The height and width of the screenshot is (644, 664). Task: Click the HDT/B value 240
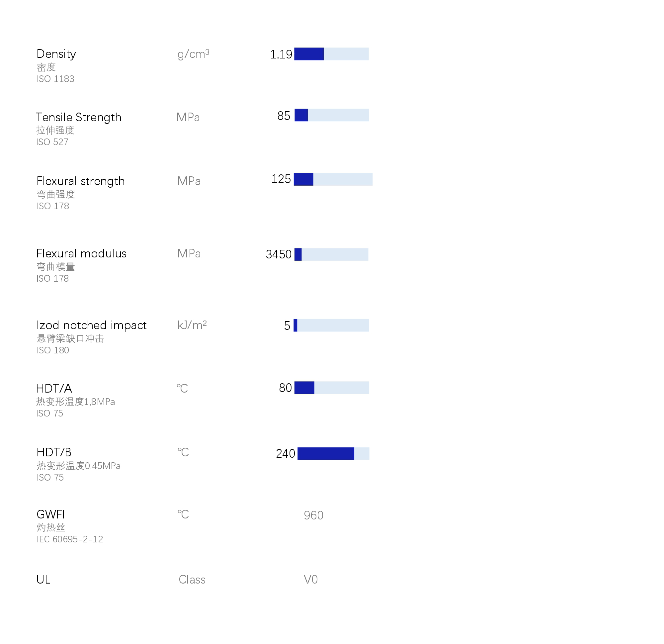pos(285,453)
